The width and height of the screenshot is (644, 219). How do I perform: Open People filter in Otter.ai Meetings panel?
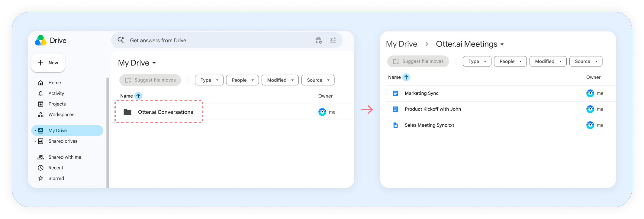510,61
